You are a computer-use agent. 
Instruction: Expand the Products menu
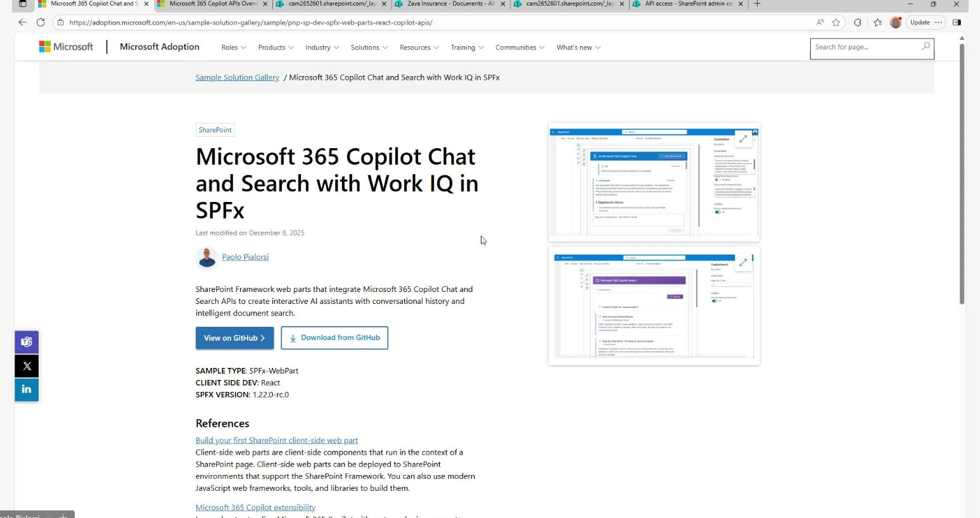pos(276,47)
